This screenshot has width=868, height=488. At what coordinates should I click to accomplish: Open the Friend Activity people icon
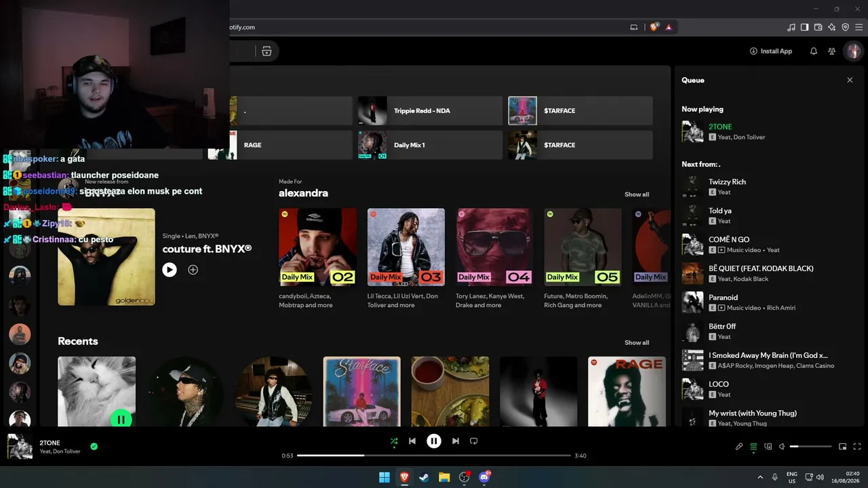[x=832, y=51]
